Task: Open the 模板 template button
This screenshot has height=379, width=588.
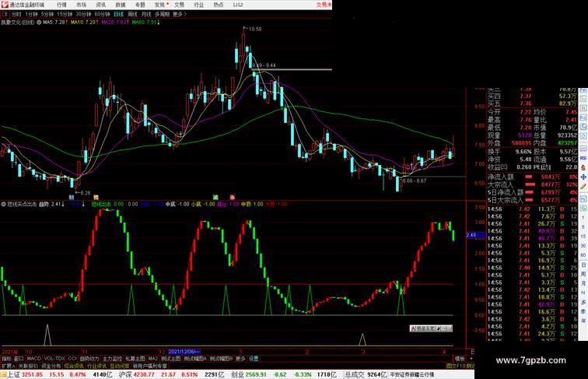Action: (x=460, y=359)
